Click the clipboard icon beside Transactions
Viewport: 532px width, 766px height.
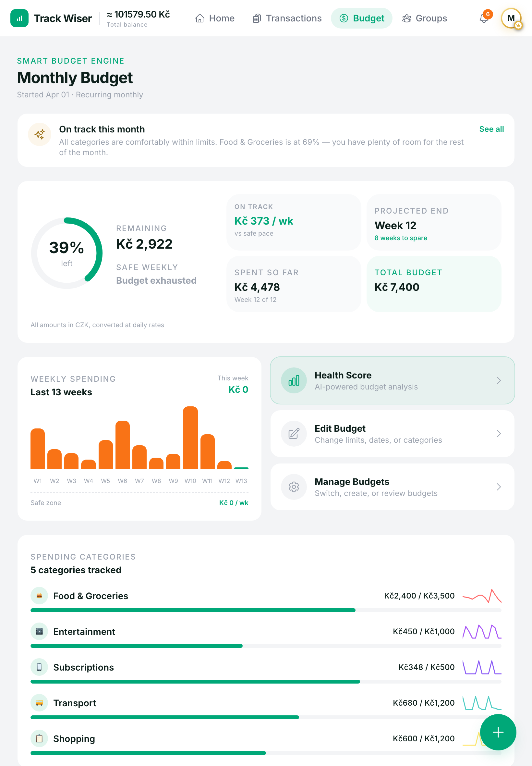pyautogui.click(x=257, y=18)
